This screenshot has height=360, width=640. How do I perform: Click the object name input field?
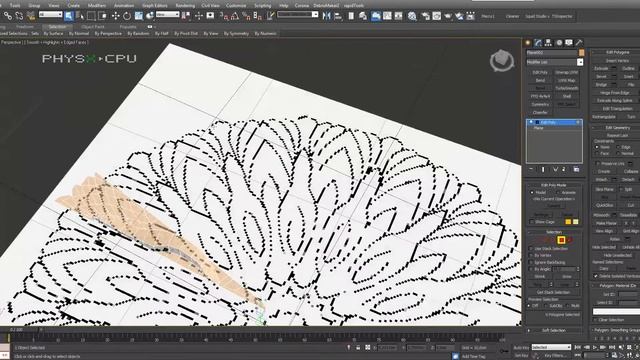551,53
